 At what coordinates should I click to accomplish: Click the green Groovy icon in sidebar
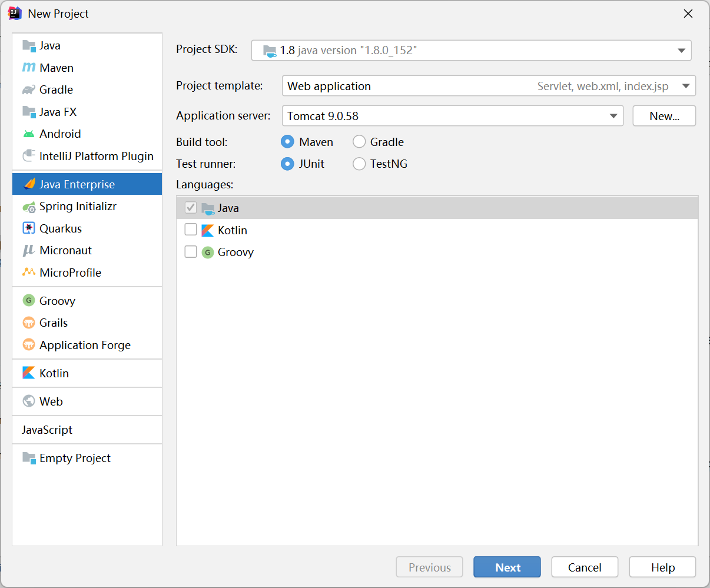pyautogui.click(x=29, y=301)
